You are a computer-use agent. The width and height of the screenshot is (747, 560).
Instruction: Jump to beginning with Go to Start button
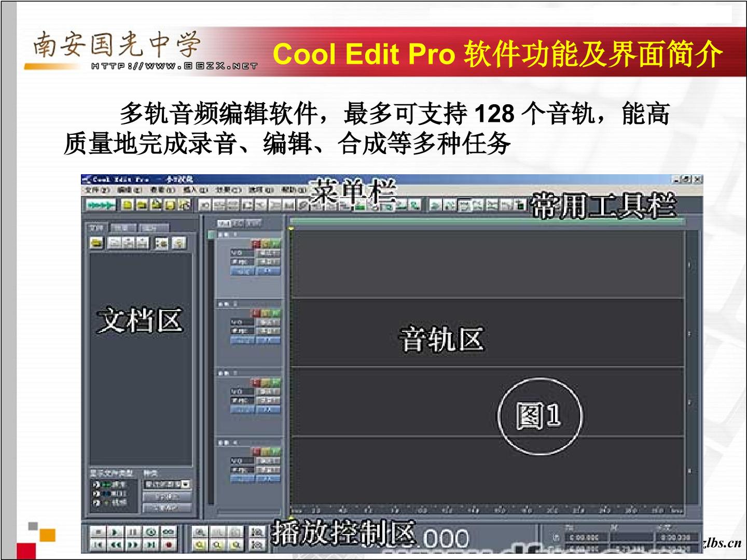[98, 545]
